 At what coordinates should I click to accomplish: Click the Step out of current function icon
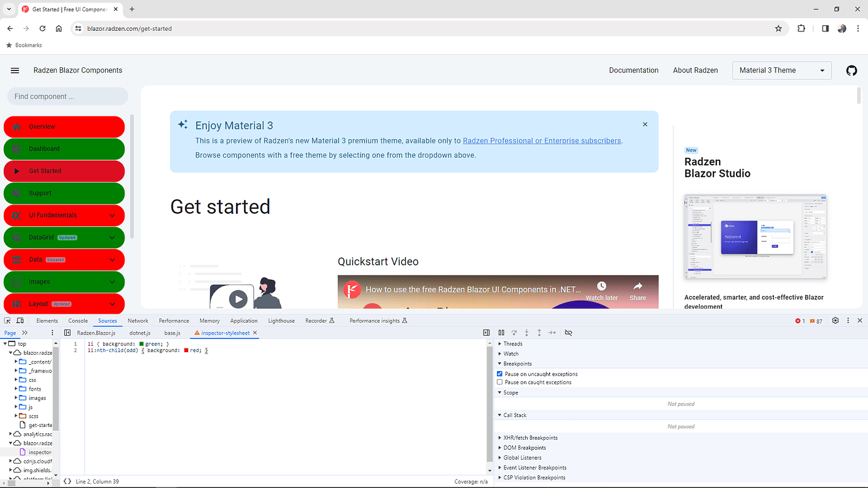tap(539, 332)
